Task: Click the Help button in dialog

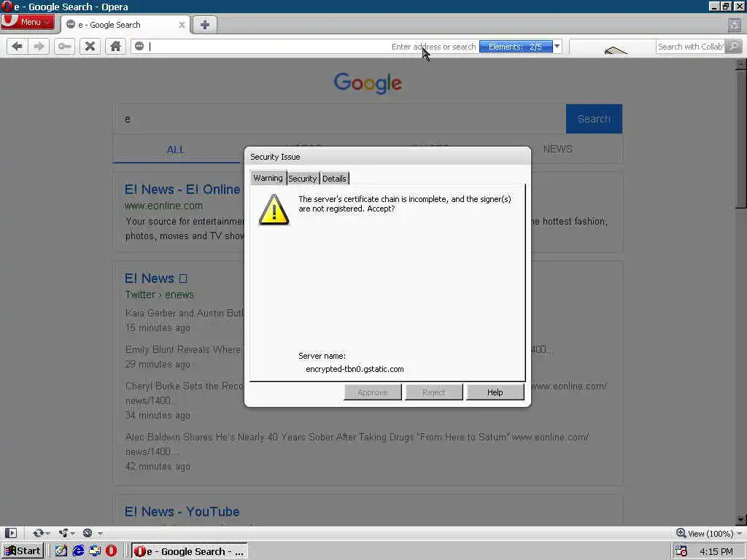Action: pos(495,392)
